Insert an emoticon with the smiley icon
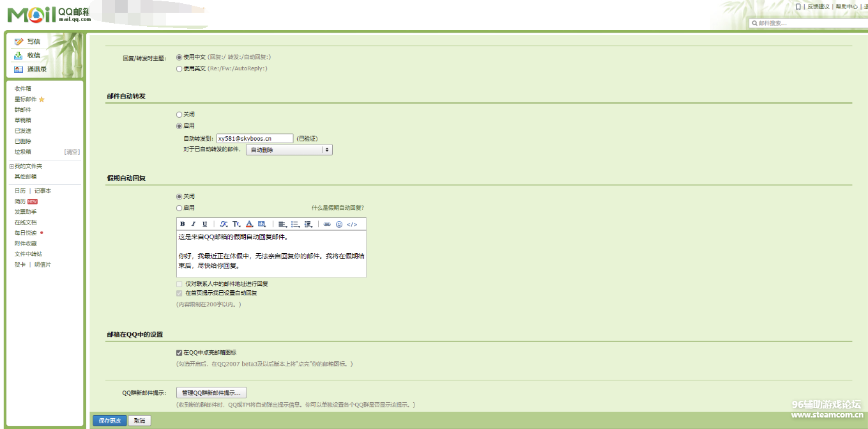 [x=338, y=224]
